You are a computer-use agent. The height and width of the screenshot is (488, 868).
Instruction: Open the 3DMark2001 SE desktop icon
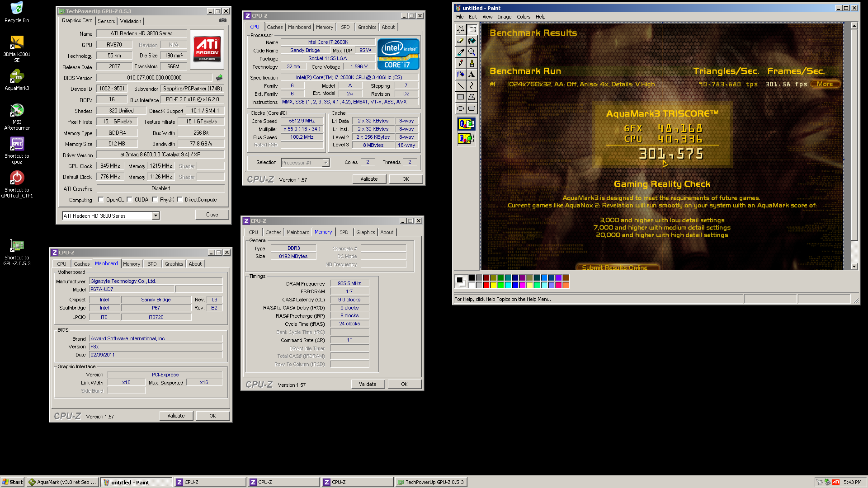[17, 49]
